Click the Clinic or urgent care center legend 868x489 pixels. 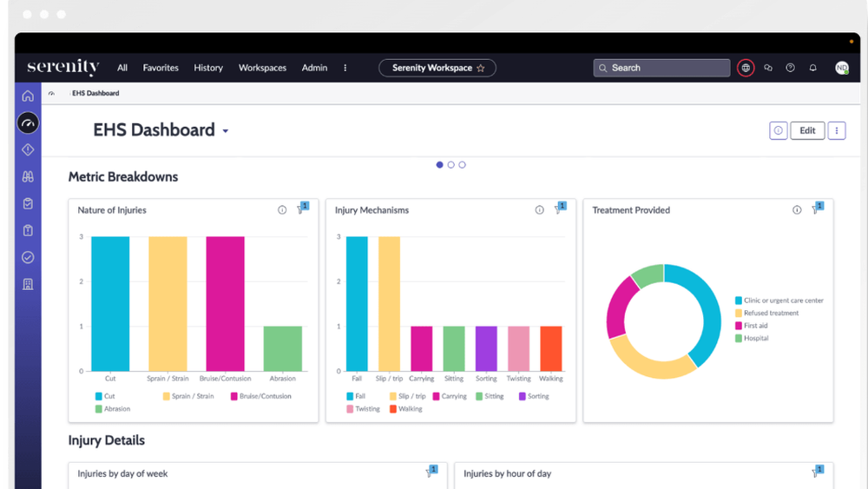coord(779,301)
